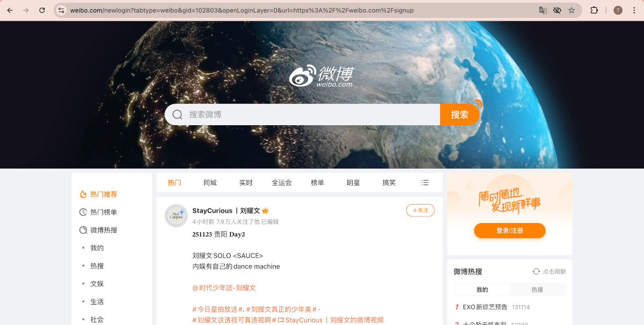Open the 搞笑 tab
This screenshot has width=644, height=325.
coord(389,183)
